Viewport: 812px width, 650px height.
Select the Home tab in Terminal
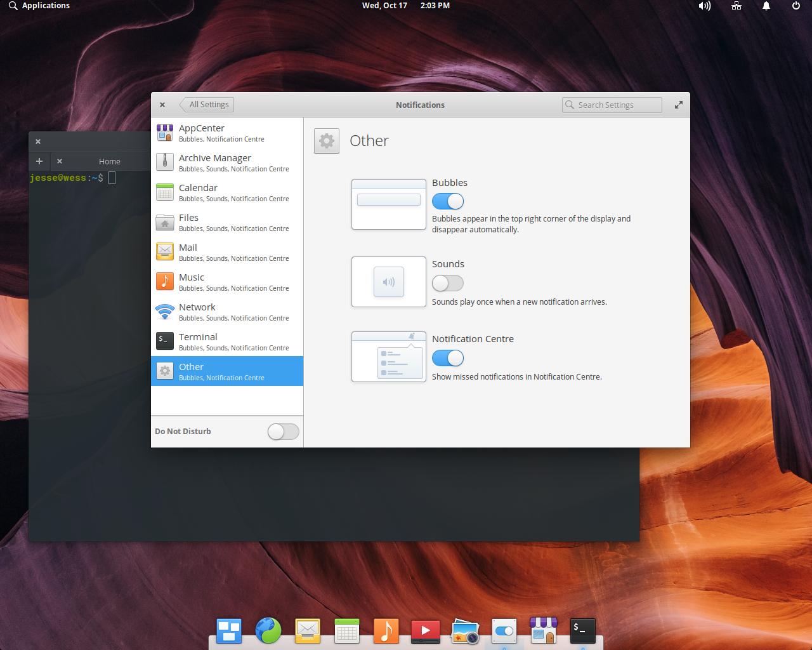(x=109, y=161)
